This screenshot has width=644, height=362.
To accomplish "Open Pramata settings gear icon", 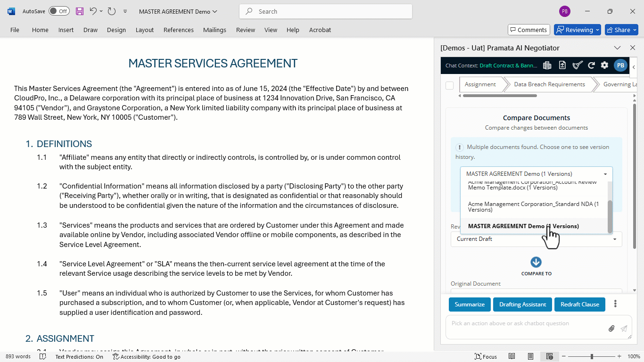I will (604, 66).
